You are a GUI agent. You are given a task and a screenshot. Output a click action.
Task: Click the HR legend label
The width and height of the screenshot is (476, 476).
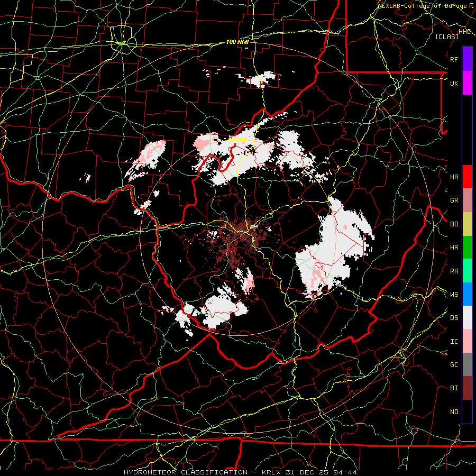(454, 248)
